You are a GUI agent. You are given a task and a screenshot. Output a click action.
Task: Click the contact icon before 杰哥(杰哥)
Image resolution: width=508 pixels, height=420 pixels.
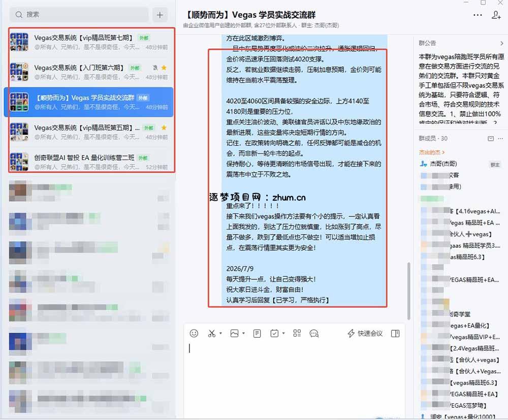pyautogui.click(x=423, y=164)
